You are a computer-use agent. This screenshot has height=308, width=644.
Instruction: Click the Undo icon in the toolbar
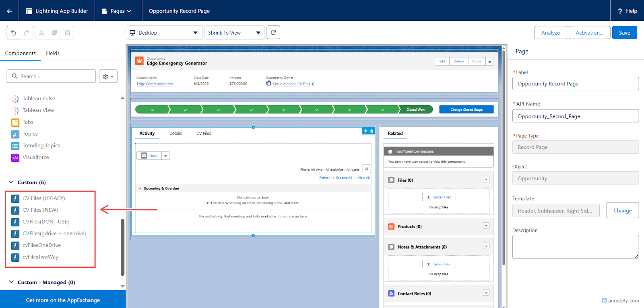click(13, 33)
